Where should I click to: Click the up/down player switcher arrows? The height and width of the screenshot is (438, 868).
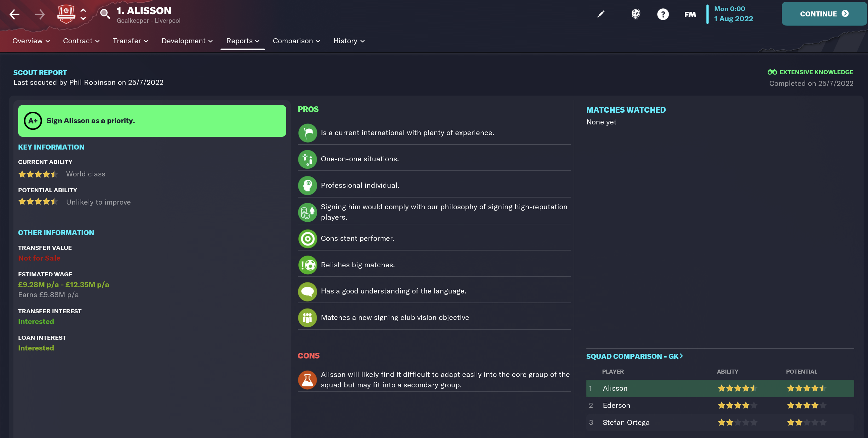coord(83,14)
